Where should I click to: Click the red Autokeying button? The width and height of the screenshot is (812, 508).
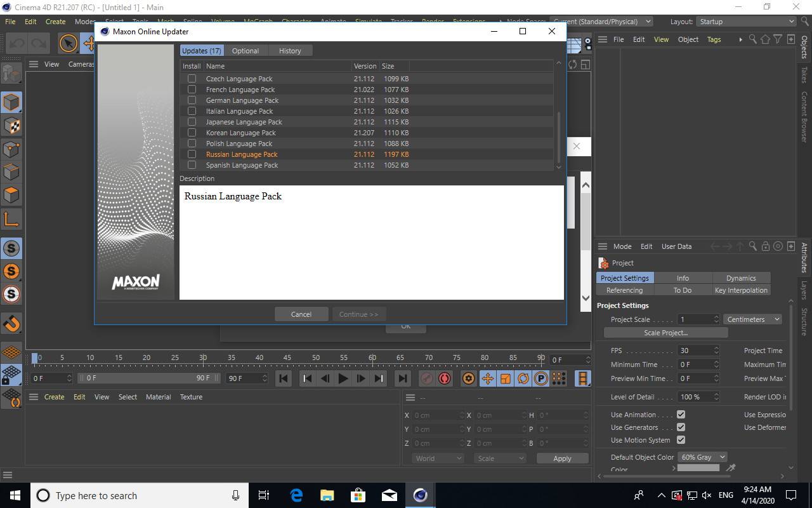point(445,378)
